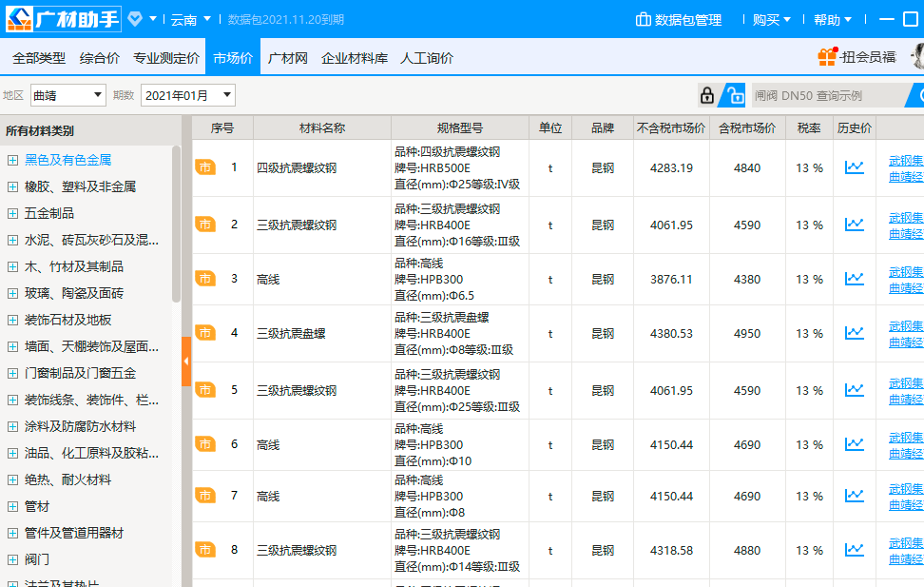924x587 pixels.
Task: Click the gift box member icon
Action: [x=827, y=57]
